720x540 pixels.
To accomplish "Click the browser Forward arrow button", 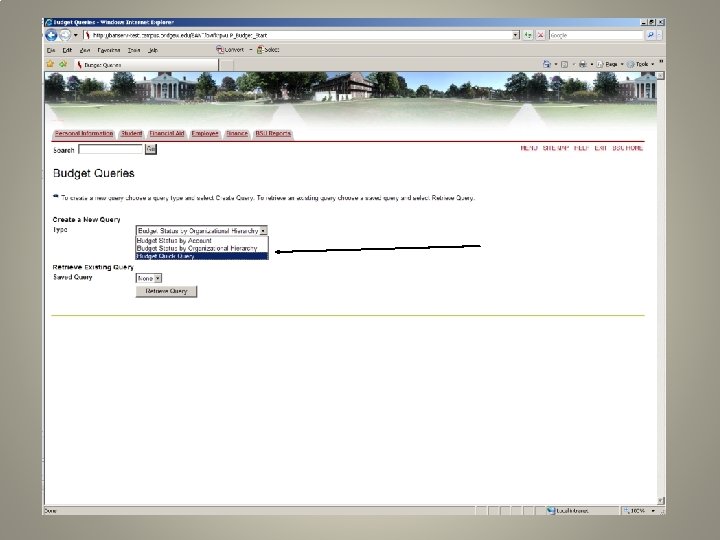I will [x=65, y=35].
